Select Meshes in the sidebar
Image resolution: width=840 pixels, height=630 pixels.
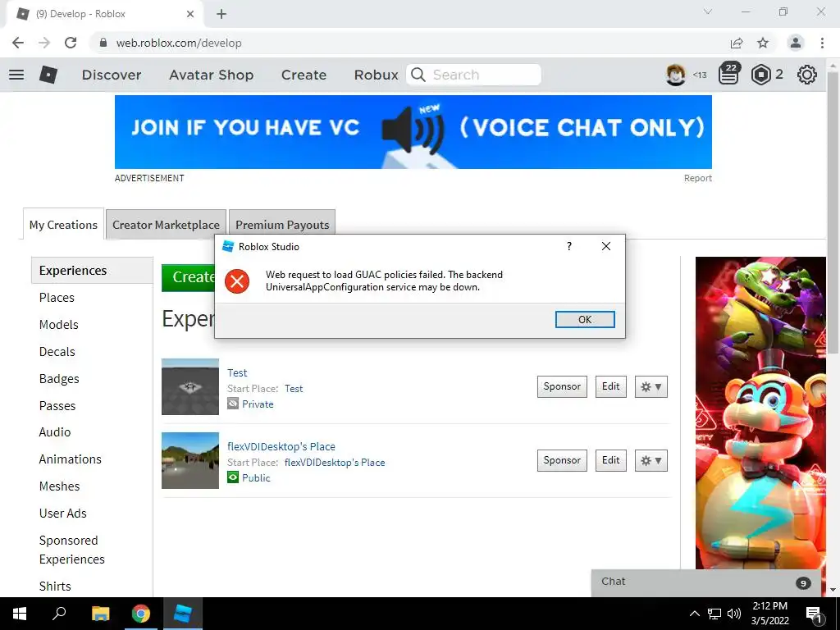point(59,486)
